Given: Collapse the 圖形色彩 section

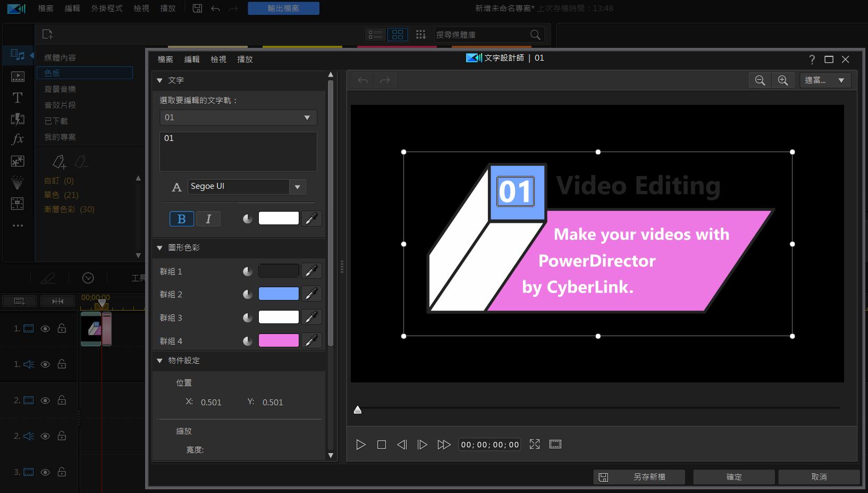Looking at the screenshot, I should tap(159, 248).
